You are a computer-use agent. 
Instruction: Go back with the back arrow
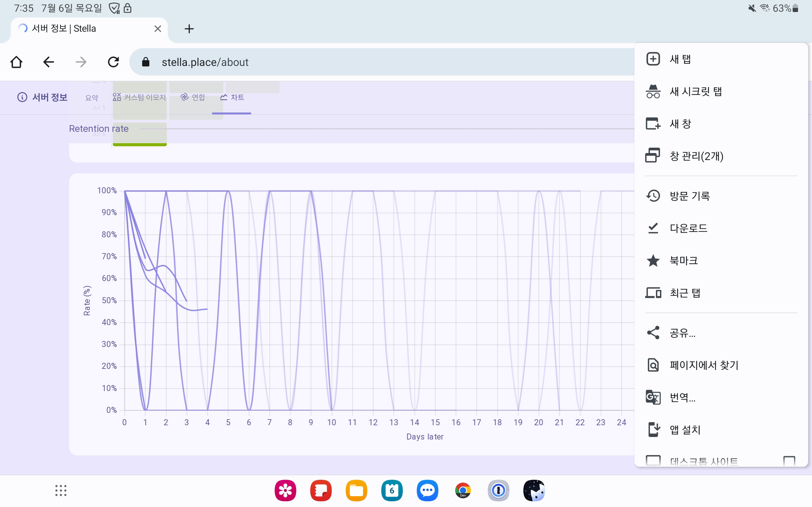49,62
